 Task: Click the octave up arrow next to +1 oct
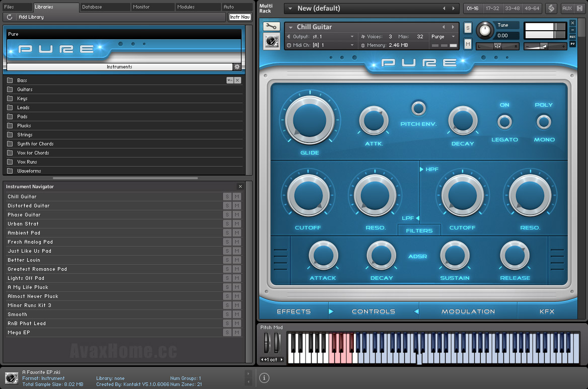tap(281, 359)
